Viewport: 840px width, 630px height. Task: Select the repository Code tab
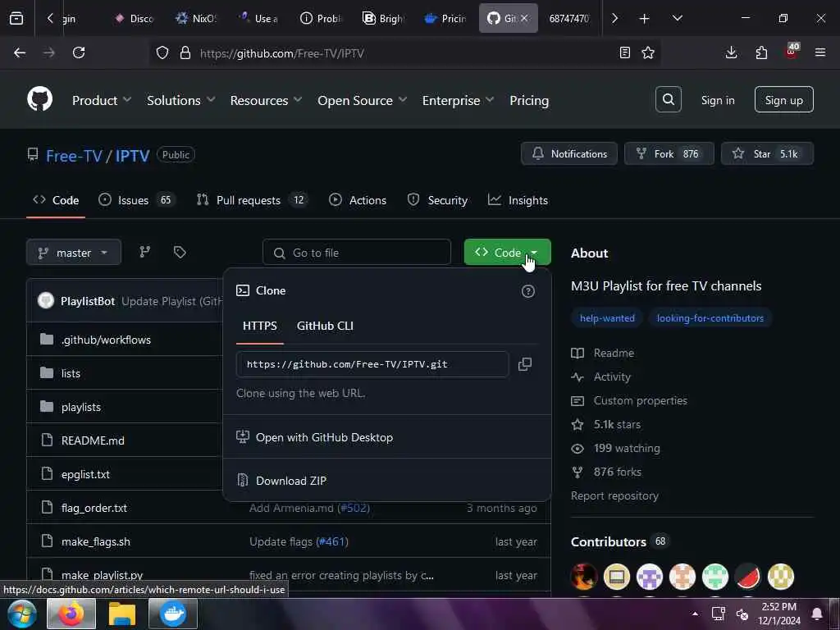click(56, 200)
